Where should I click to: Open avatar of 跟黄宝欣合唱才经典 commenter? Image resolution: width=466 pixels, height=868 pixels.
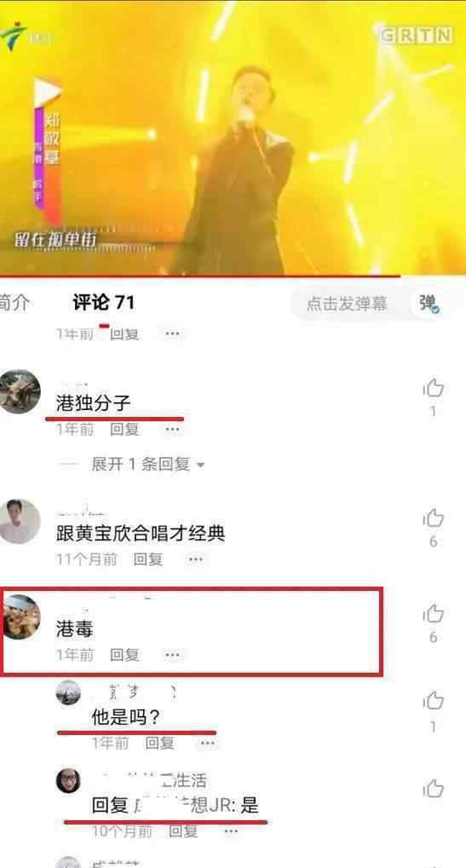20,522
